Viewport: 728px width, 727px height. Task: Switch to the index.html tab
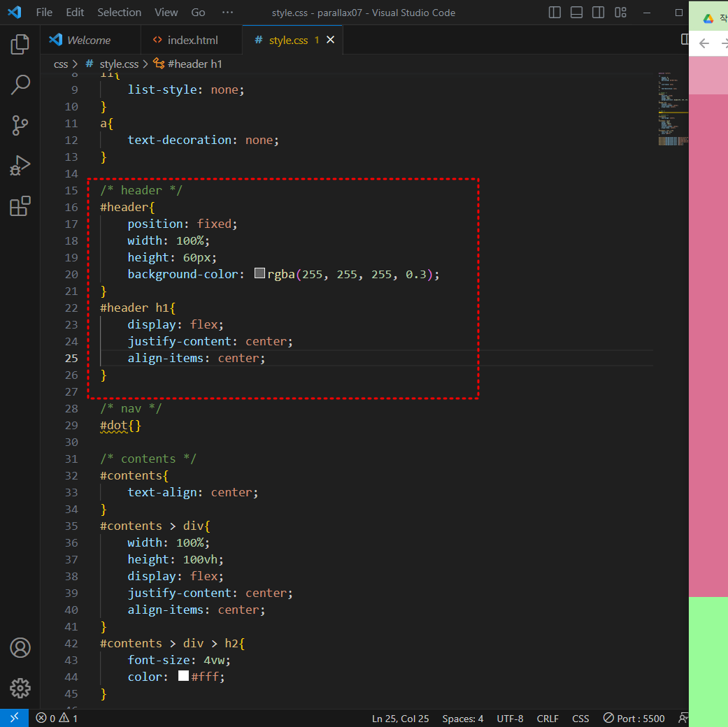[x=192, y=41]
